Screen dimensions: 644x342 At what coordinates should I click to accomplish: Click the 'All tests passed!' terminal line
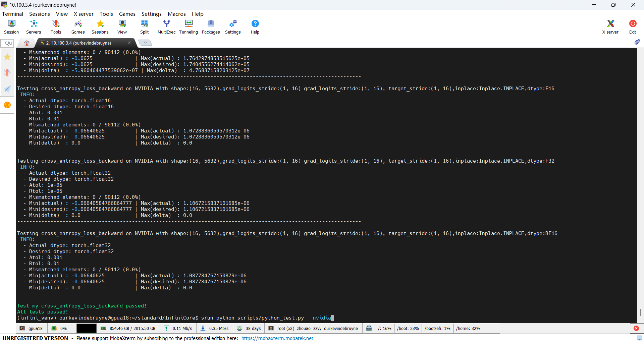43,312
